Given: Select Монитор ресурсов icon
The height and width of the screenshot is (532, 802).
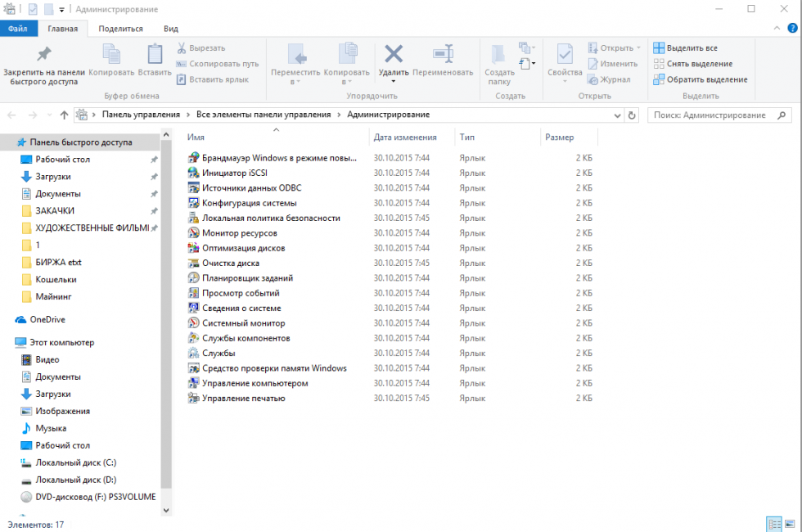Looking at the screenshot, I should [x=193, y=232].
